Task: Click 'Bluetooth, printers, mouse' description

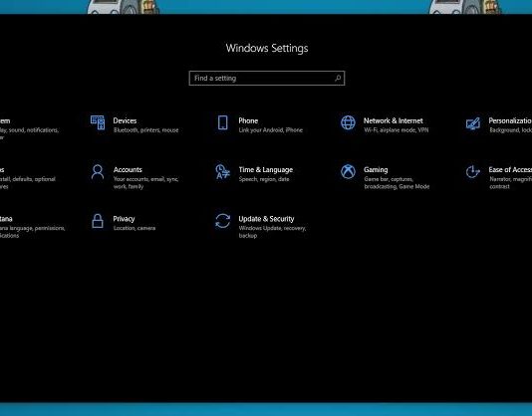Action: click(145, 130)
